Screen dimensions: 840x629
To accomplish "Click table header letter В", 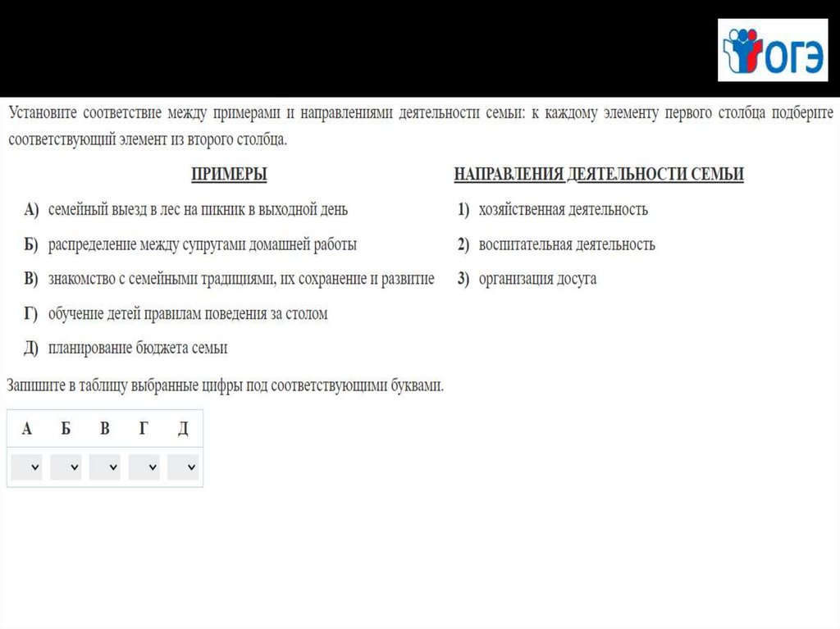I will (105, 428).
